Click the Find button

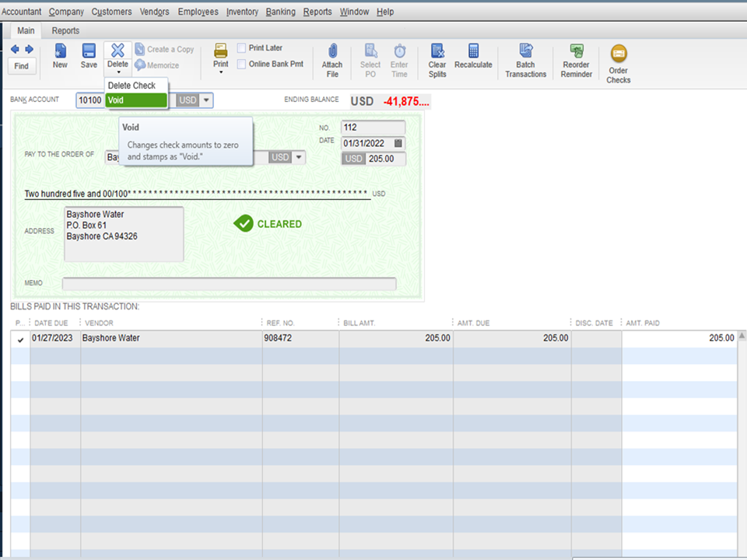(21, 65)
